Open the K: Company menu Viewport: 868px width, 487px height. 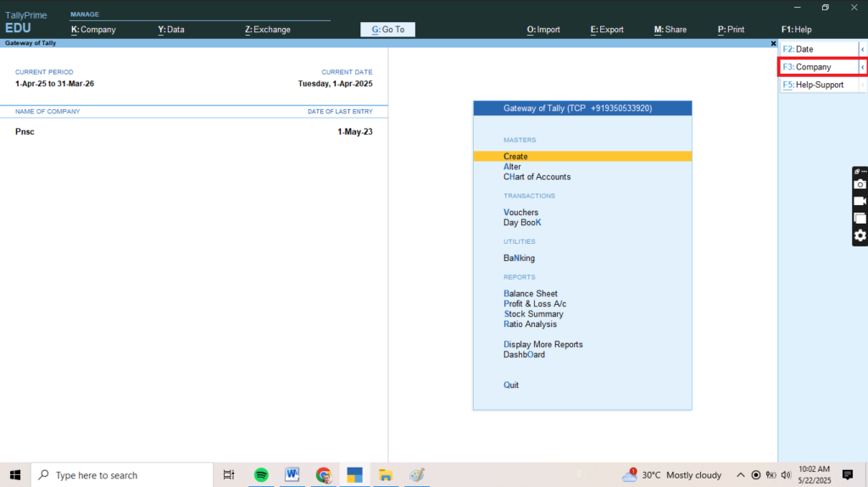click(x=93, y=30)
